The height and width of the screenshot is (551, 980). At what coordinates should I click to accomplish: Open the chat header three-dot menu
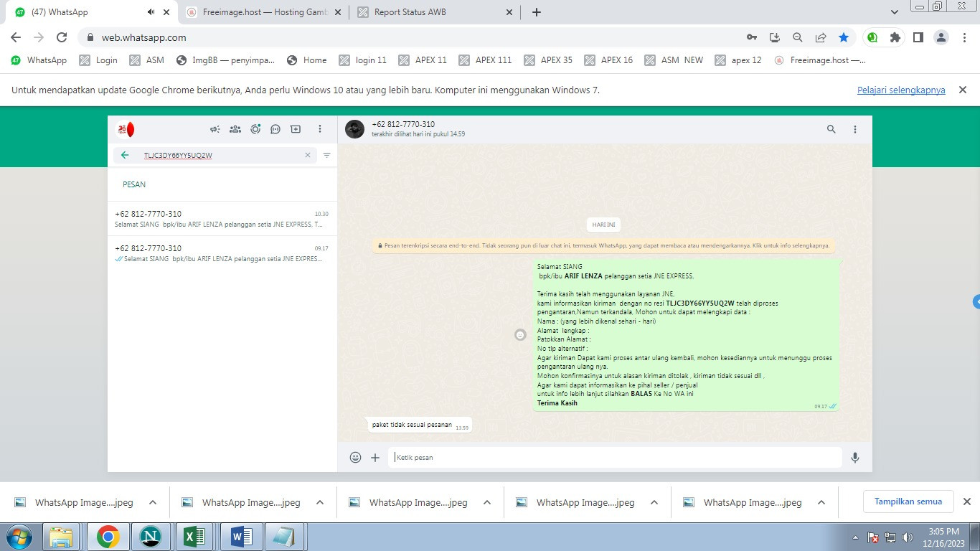coord(855,129)
